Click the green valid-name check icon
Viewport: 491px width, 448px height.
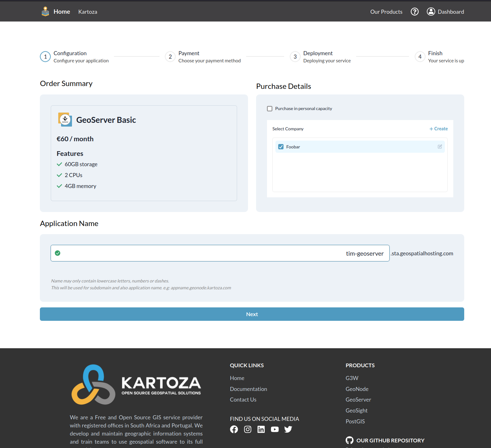click(x=58, y=253)
